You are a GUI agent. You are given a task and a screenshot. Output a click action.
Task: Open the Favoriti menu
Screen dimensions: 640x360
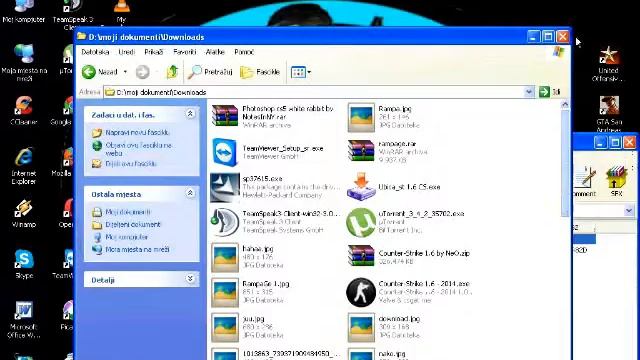click(184, 52)
